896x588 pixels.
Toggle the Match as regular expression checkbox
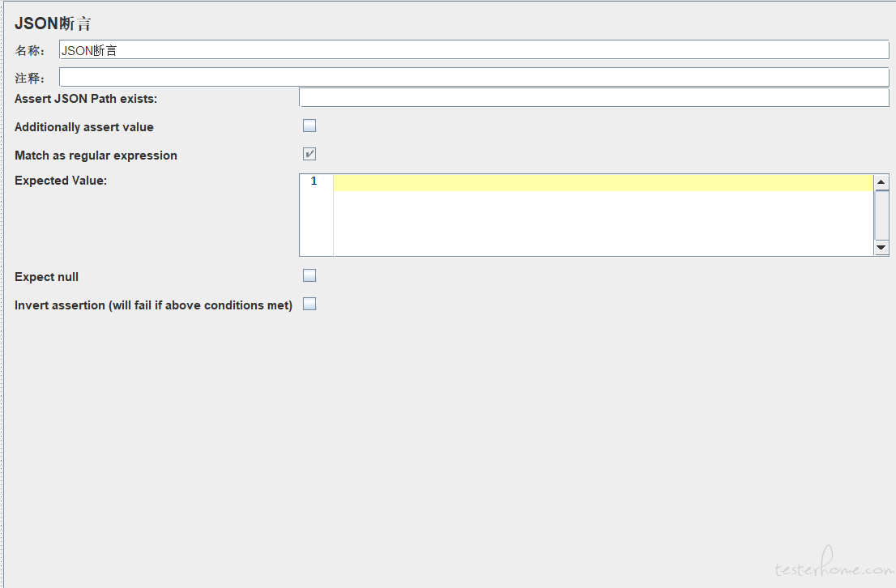[x=309, y=154]
